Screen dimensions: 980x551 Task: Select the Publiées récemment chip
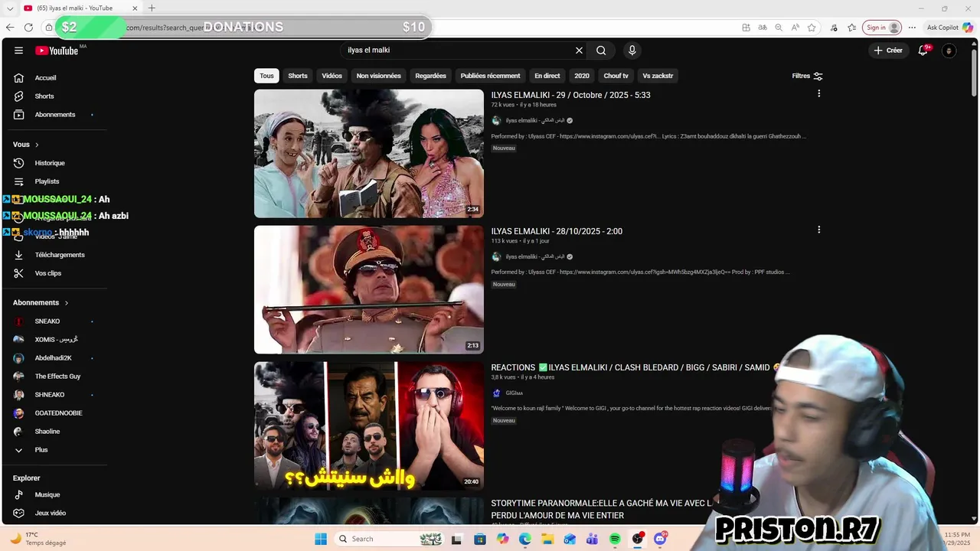[490, 76]
